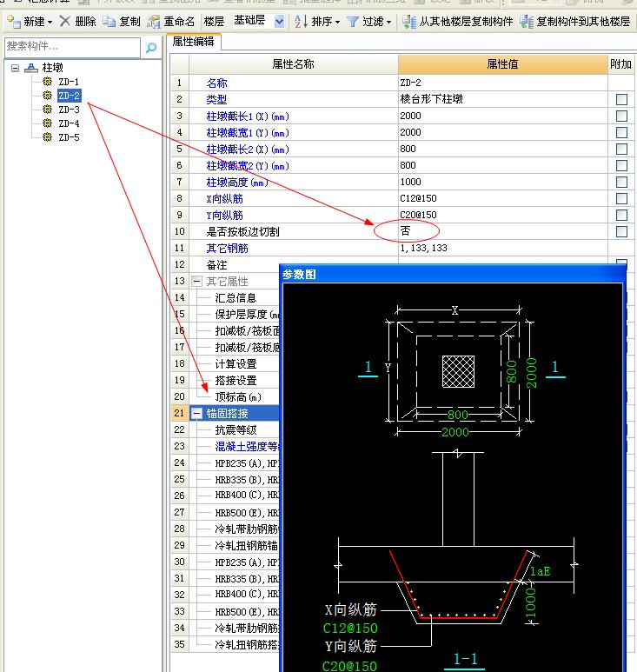This screenshot has width=637, height=672.
Task: Click the 复制 (Copy) toolbar button
Action: pos(122,21)
